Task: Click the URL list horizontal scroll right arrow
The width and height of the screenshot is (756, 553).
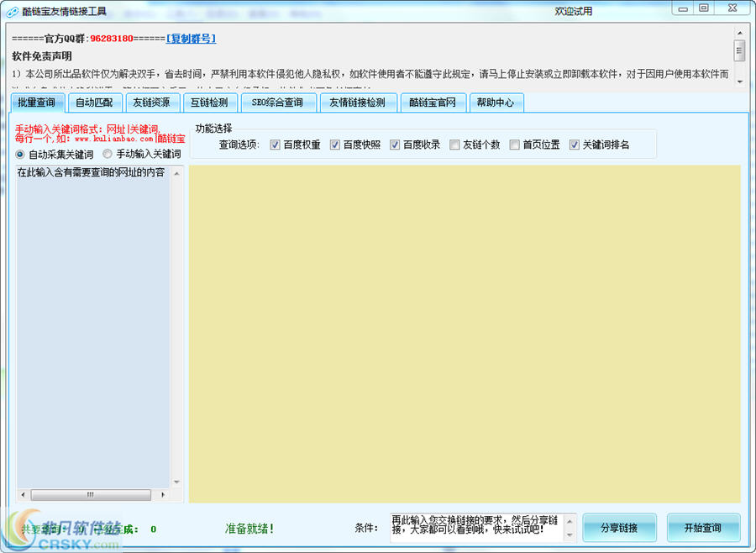Action: [163, 495]
